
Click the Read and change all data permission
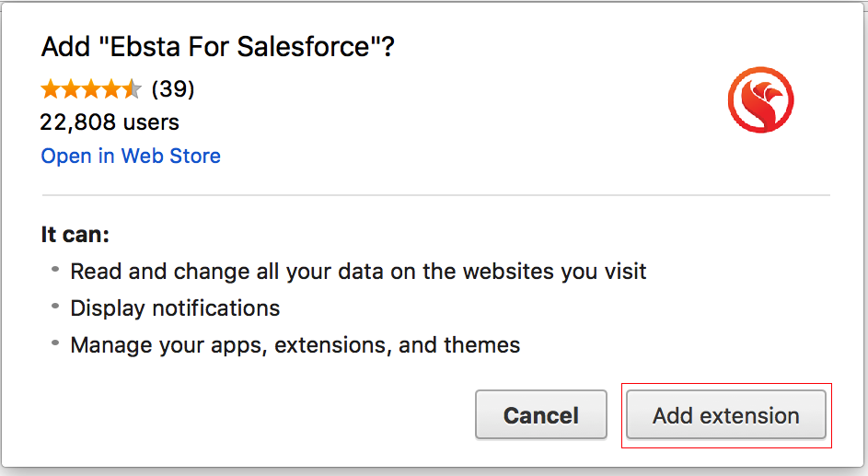[358, 272]
